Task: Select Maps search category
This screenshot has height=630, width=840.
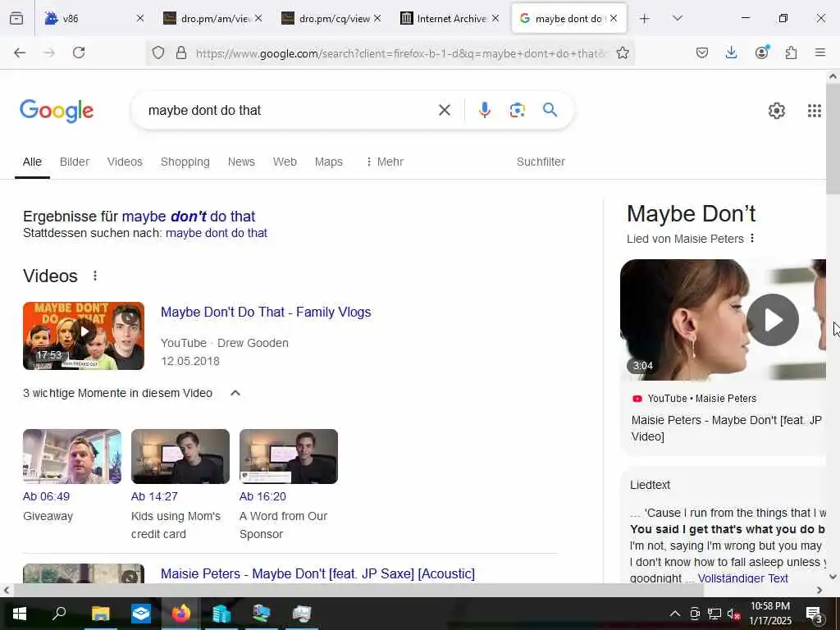Action: [x=328, y=162]
